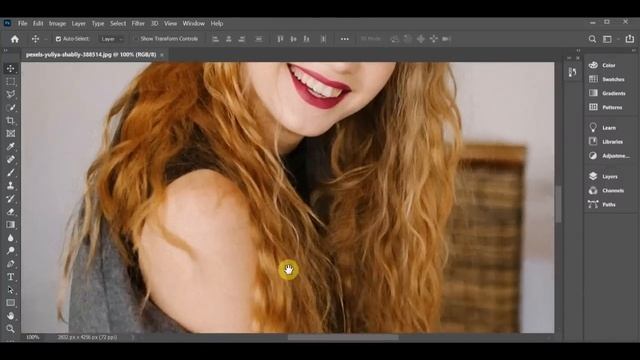Image resolution: width=640 pixels, height=360 pixels.
Task: Select the Frame tool
Action: (x=11, y=133)
